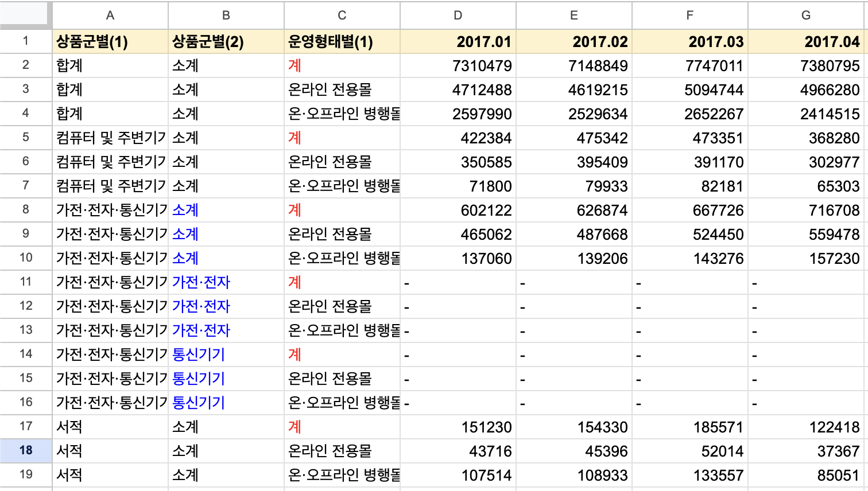Viewport: 868px width, 491px height.
Task: Click cell with value 137060
Action: click(458, 258)
